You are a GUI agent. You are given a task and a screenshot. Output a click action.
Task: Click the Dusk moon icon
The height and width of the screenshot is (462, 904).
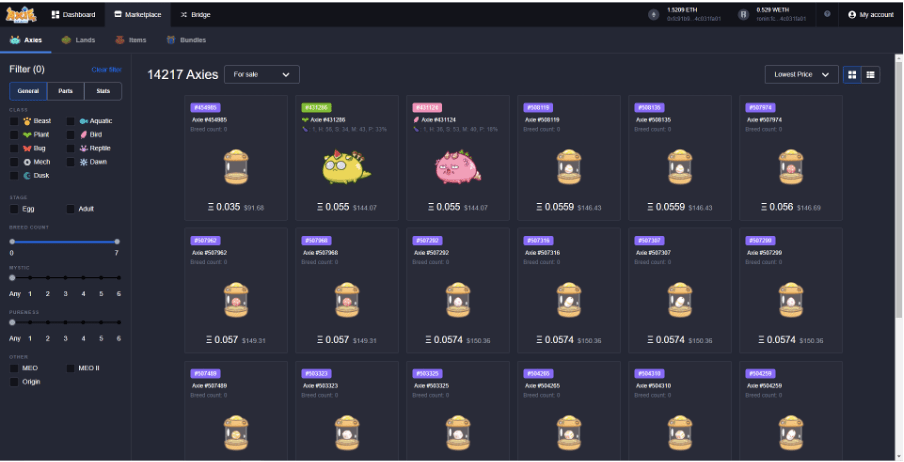pyautogui.click(x=27, y=175)
